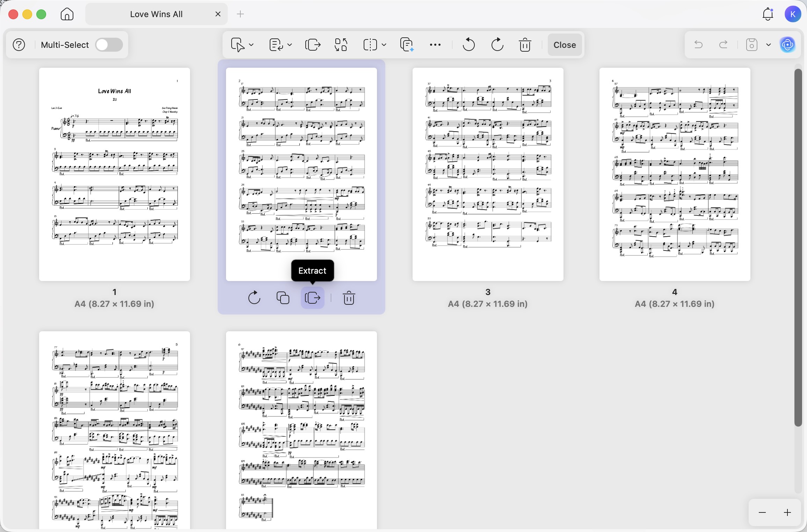Zoom out thumbnails with minus button

762,512
